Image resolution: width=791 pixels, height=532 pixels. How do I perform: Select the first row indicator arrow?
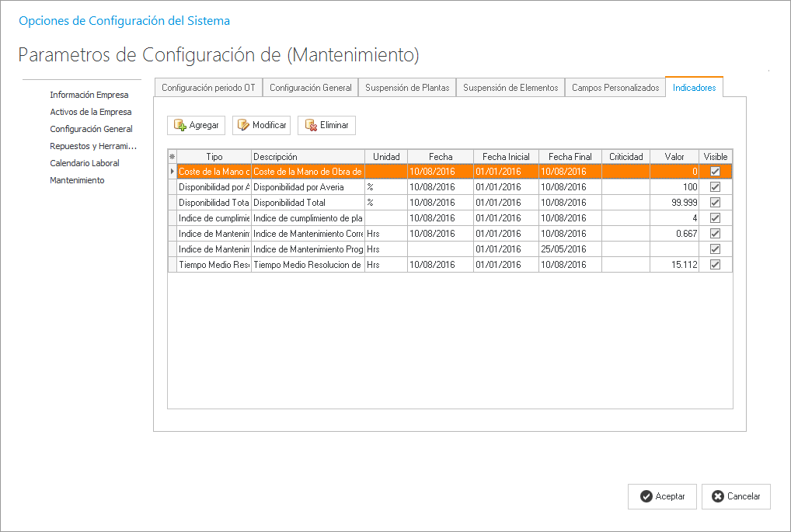click(172, 172)
